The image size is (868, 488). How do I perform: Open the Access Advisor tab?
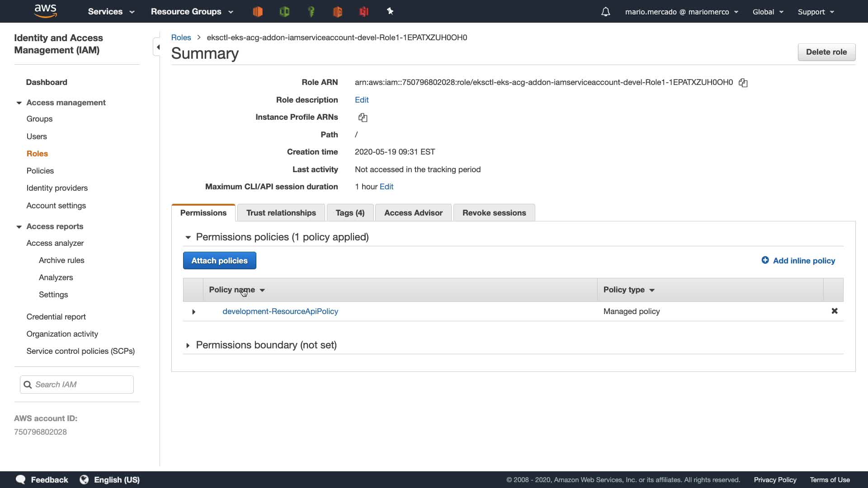[413, 213]
